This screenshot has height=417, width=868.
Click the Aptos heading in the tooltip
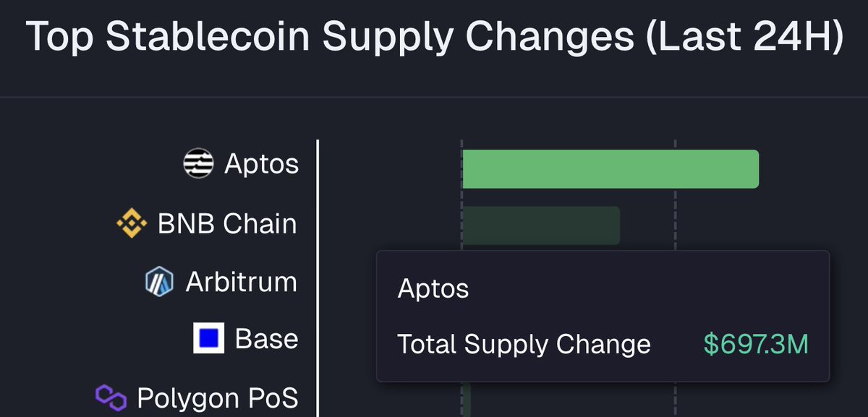pos(433,290)
